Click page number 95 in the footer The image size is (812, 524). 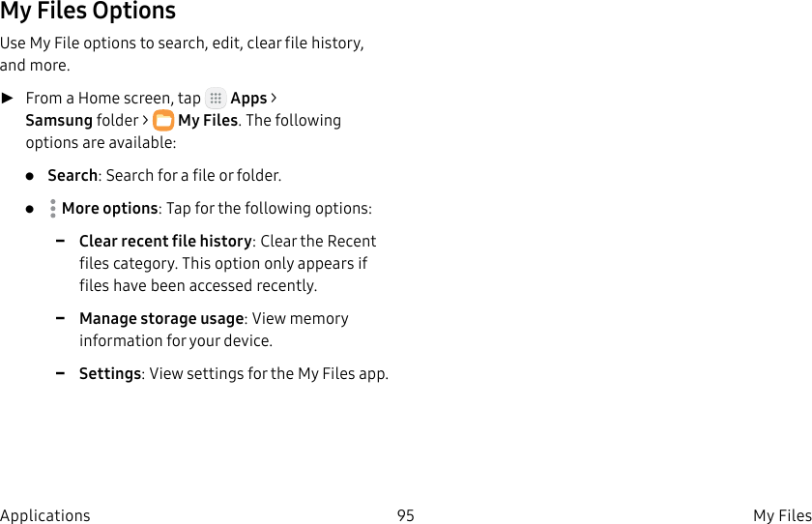[x=406, y=515]
